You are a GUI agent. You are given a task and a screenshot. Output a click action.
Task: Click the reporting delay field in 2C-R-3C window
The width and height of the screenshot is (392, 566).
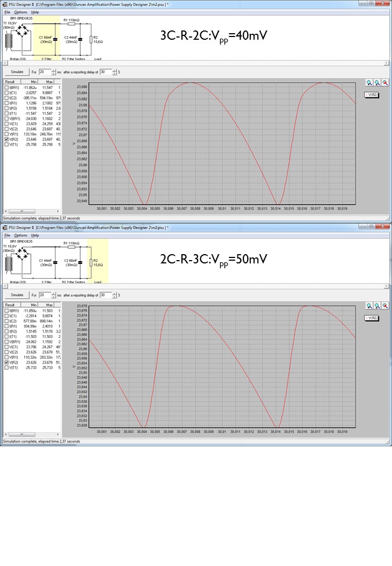click(106, 295)
